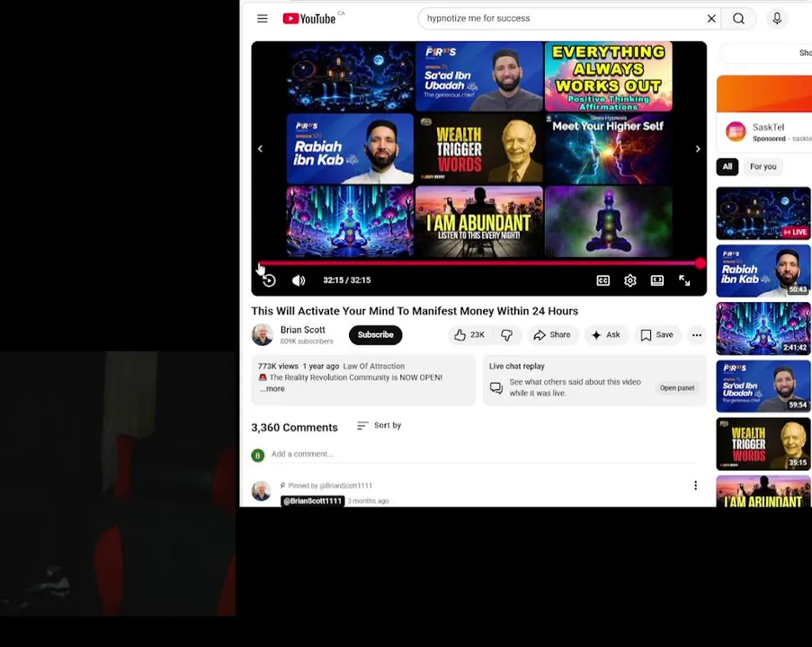
Task: Click the '3,360 Comments' heading
Action: coord(294,428)
